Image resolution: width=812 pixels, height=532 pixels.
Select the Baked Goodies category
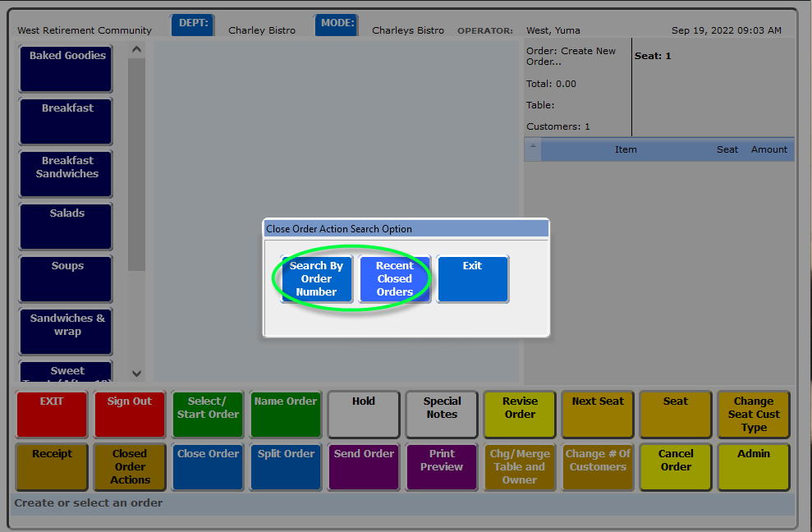click(x=67, y=69)
